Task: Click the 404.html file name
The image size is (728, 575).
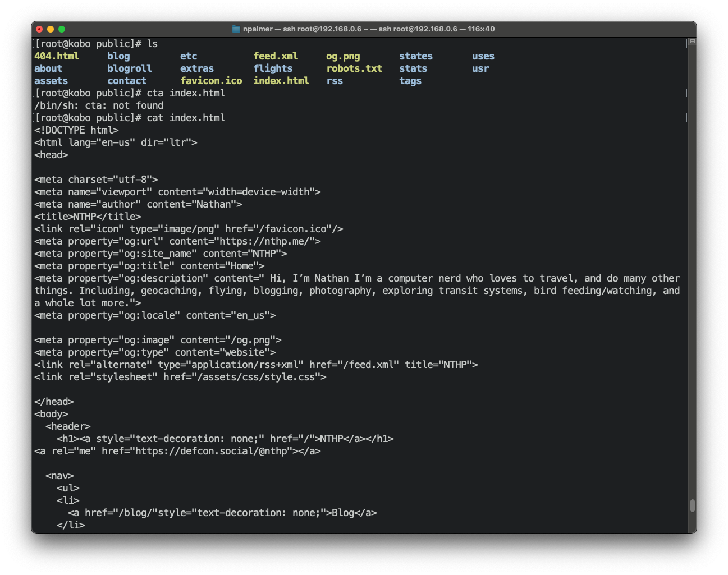Action: tap(57, 56)
